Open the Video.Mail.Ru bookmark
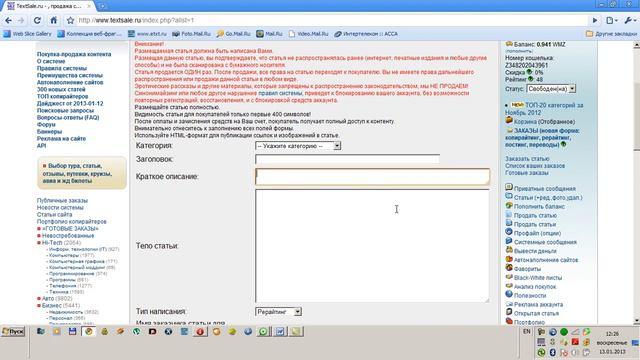This screenshot has height=360, width=640. pos(308,34)
